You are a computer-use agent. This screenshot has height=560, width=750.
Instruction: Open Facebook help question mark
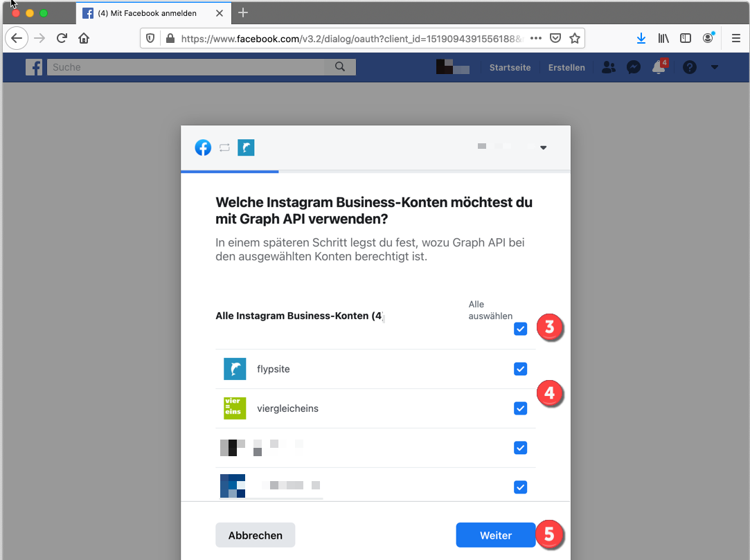pyautogui.click(x=689, y=67)
